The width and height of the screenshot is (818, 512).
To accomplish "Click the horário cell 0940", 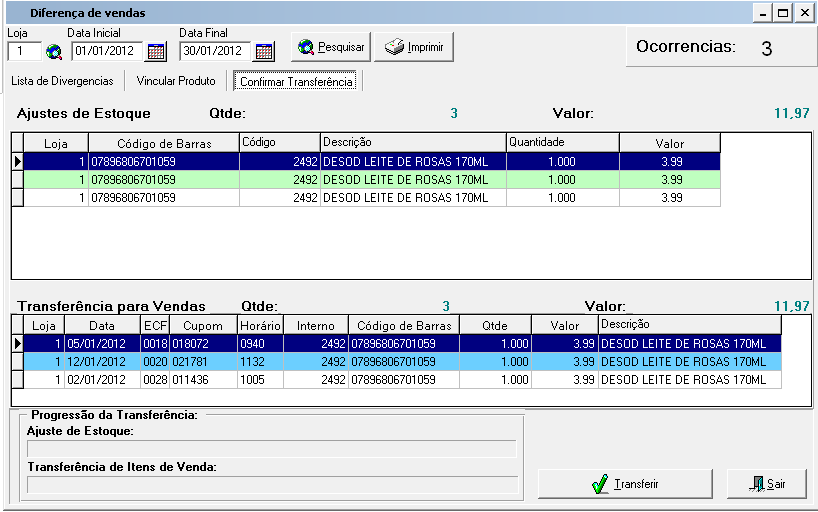I will [x=260, y=344].
